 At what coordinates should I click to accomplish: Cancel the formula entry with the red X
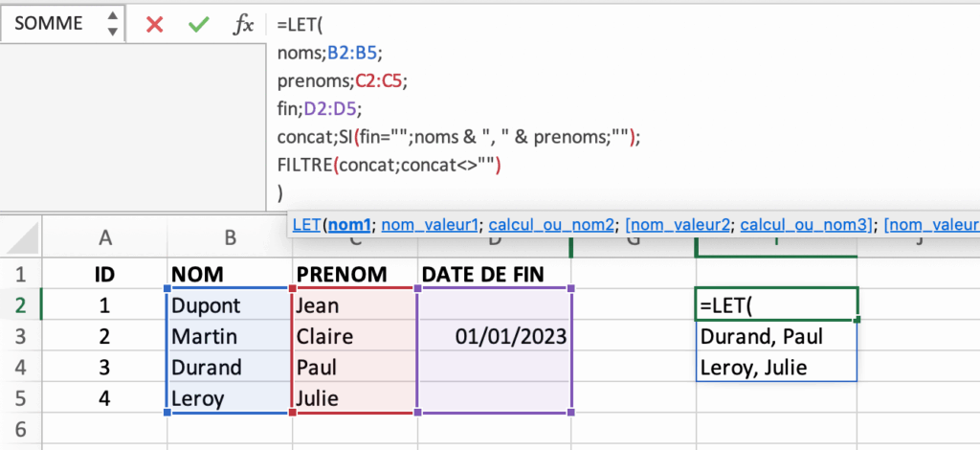tap(155, 25)
